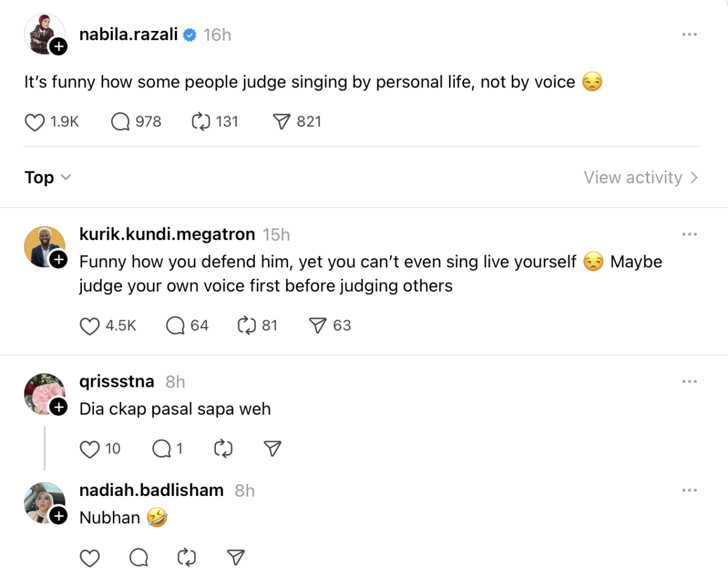Reply to kurik.kundi.megatron's comment

pos(175,326)
